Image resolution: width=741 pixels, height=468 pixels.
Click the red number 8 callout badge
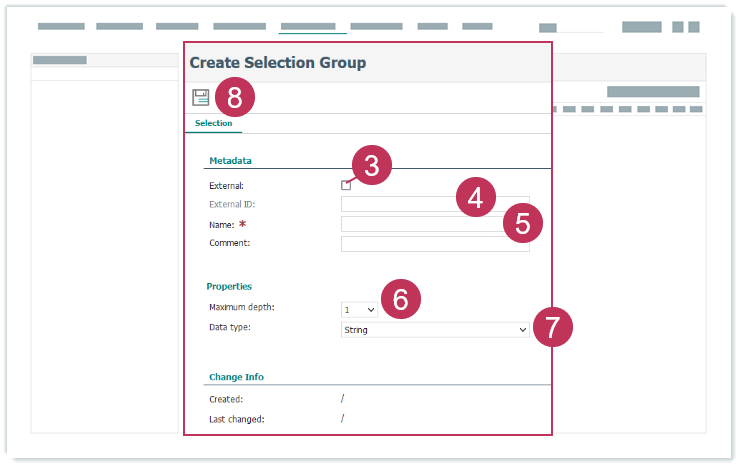click(x=235, y=97)
